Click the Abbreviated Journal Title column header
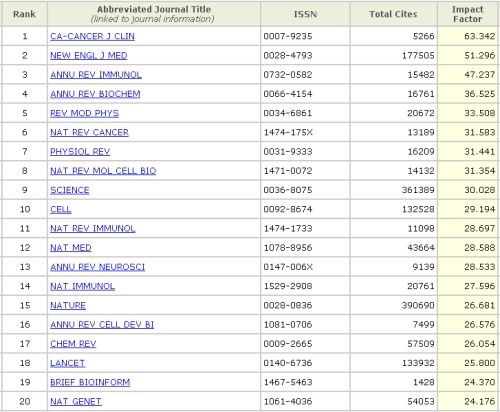Screen dimensions: 500x412 point(154,14)
